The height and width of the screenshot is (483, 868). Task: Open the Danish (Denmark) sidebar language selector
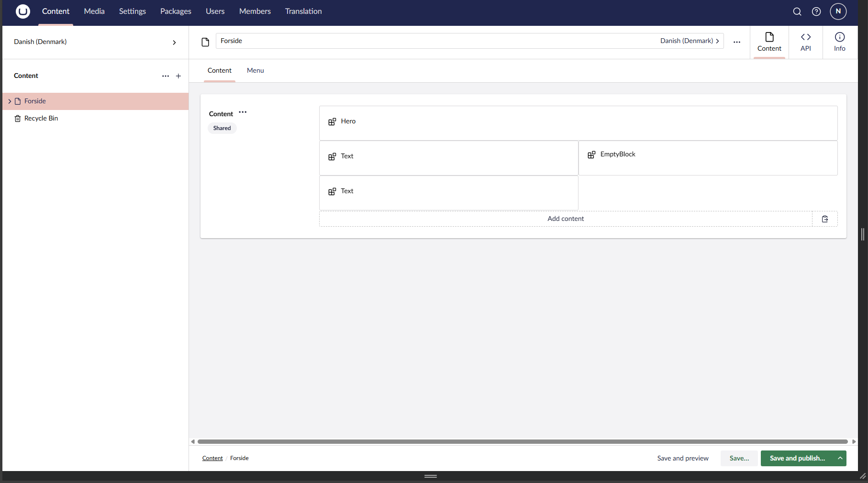pyautogui.click(x=95, y=42)
